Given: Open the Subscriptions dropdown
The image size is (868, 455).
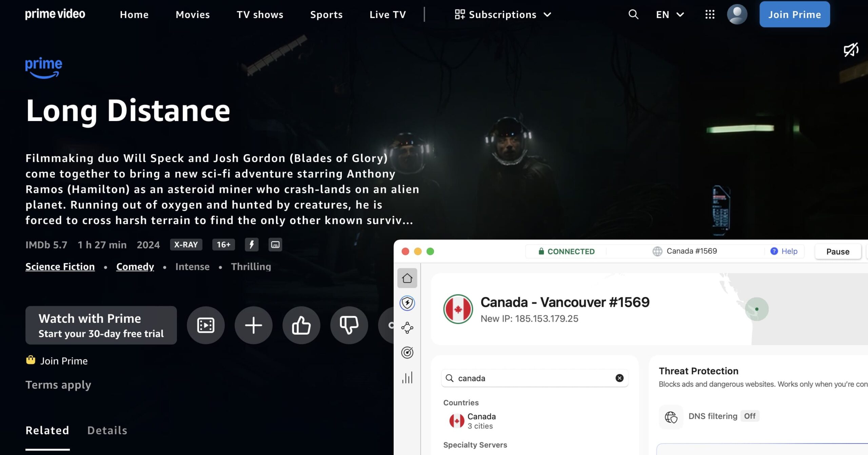Looking at the screenshot, I should [503, 14].
